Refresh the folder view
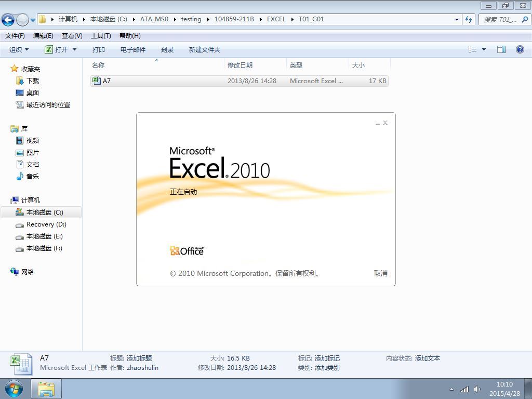 point(469,20)
